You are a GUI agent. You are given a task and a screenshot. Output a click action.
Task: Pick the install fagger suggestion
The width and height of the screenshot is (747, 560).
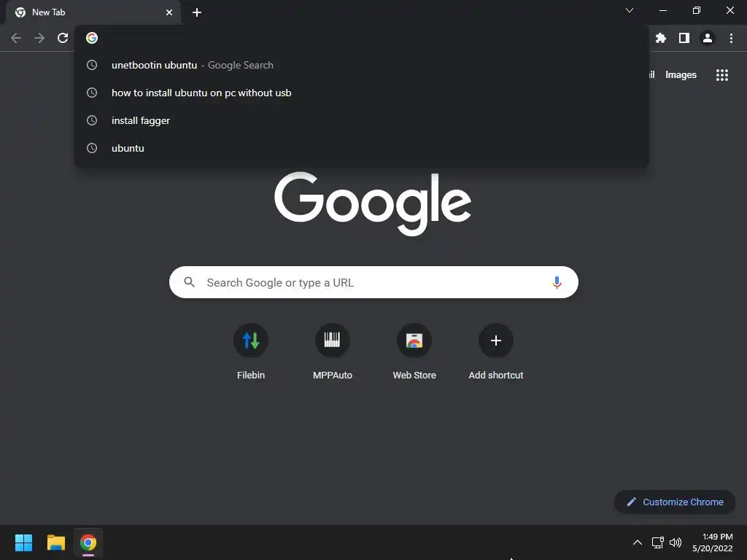point(362,120)
